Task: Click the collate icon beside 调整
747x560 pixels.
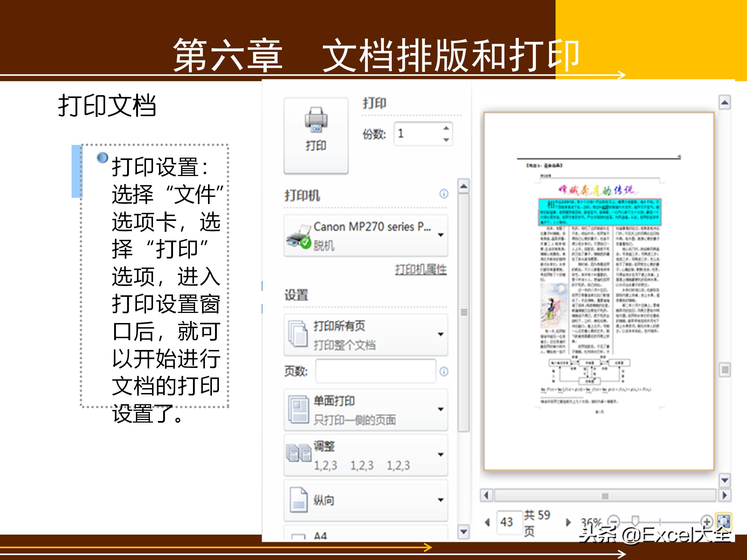Action: pyautogui.click(x=299, y=452)
